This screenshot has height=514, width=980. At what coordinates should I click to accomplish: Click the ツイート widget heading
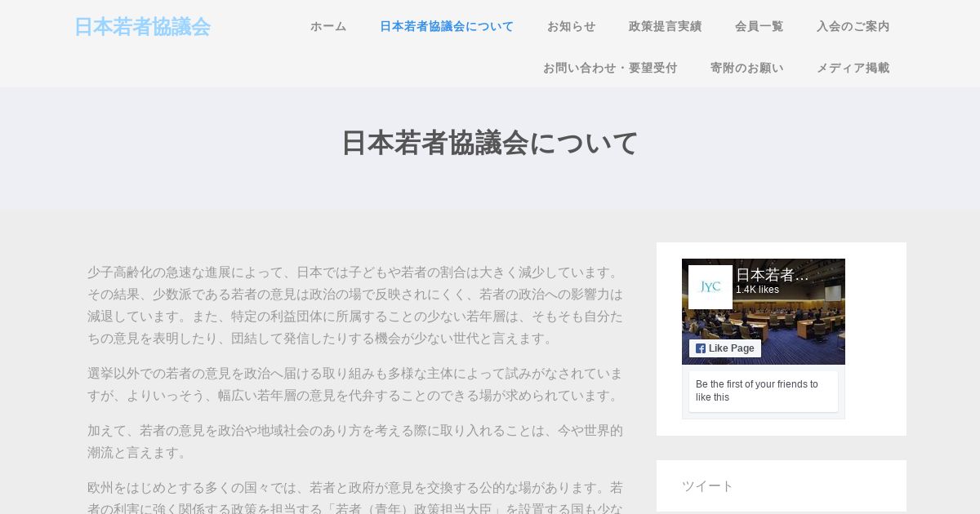pos(708,485)
